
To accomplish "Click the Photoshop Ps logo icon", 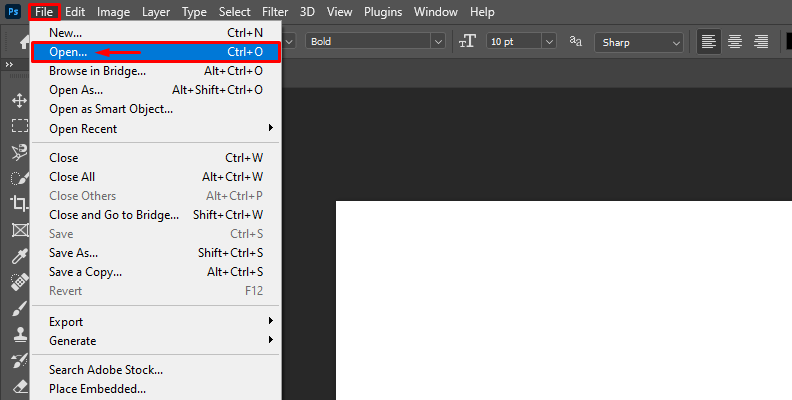I will pyautogui.click(x=13, y=12).
